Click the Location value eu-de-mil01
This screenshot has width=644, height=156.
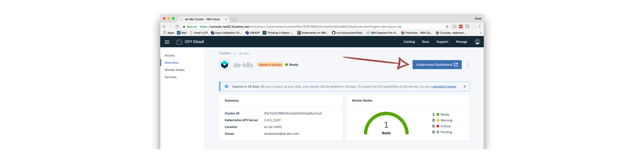273,127
